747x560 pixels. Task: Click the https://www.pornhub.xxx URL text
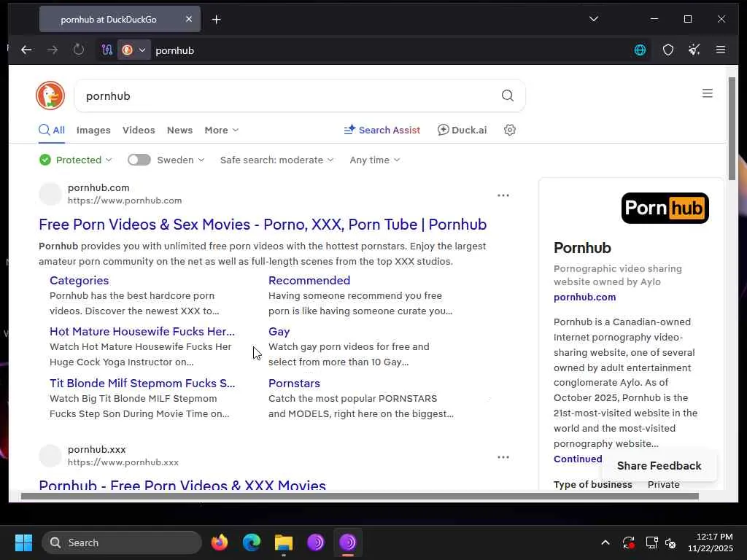coord(123,462)
